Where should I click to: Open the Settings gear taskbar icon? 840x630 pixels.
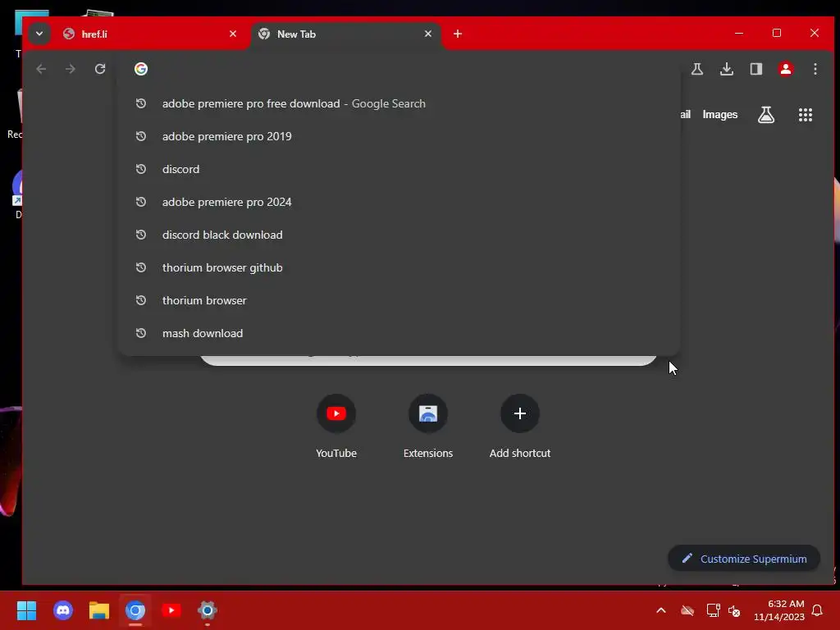208,610
